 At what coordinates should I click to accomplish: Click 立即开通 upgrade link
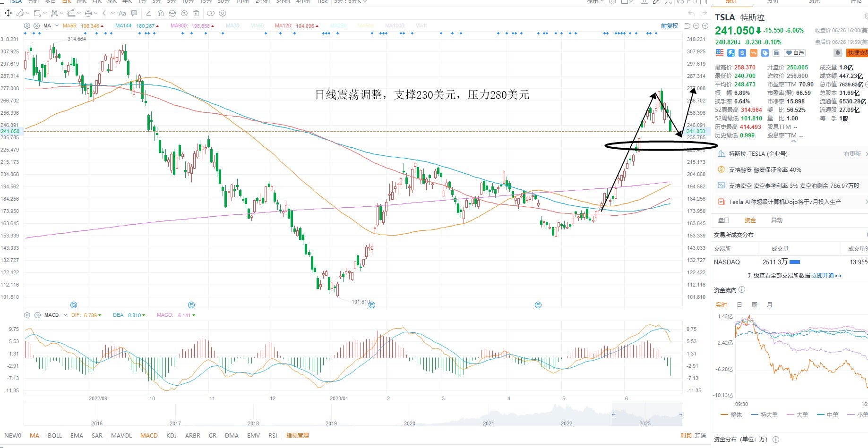click(826, 276)
